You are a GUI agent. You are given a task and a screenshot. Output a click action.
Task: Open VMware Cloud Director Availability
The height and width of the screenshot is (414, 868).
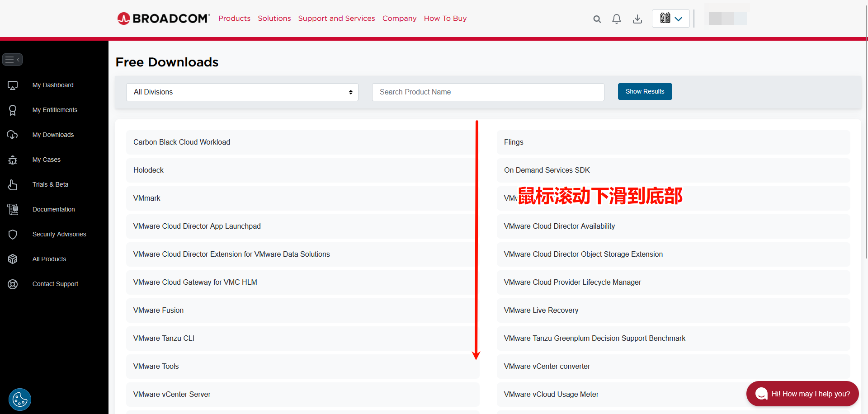[x=673, y=226]
